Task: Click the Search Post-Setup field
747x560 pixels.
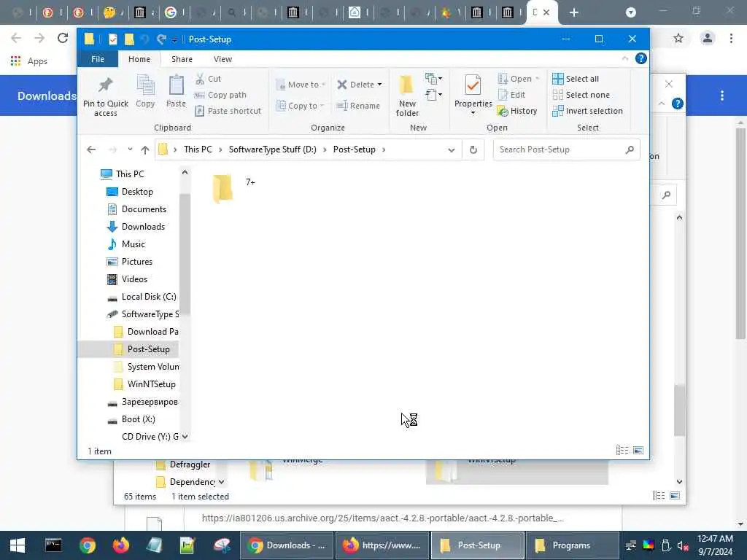Action: pos(566,149)
